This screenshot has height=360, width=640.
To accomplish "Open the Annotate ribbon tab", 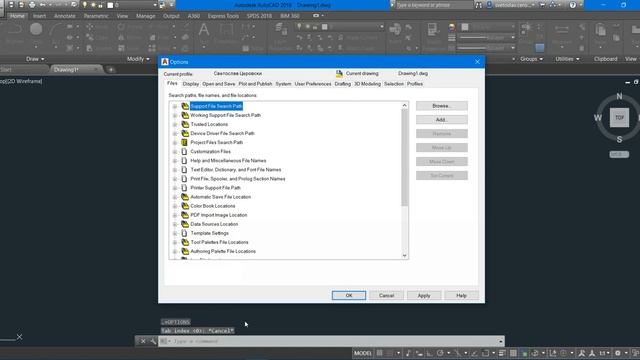I will click(x=64, y=16).
